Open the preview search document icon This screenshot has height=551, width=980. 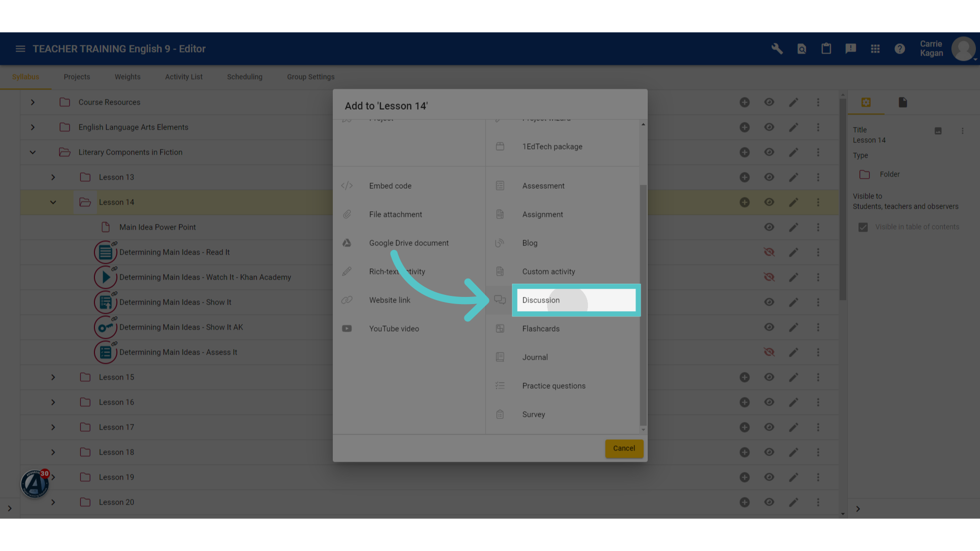pos(801,48)
